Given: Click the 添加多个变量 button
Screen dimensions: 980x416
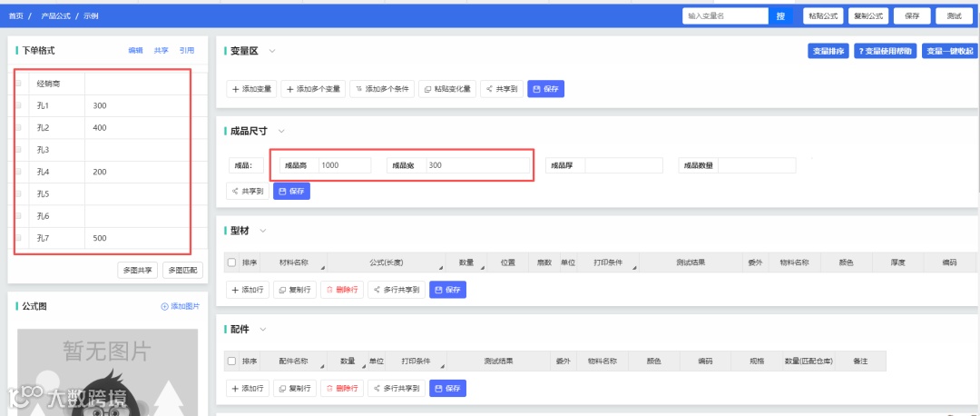Looking at the screenshot, I should [x=313, y=89].
